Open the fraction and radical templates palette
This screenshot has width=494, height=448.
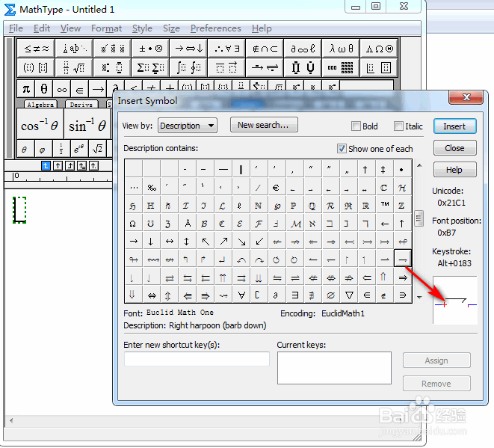pos(74,67)
